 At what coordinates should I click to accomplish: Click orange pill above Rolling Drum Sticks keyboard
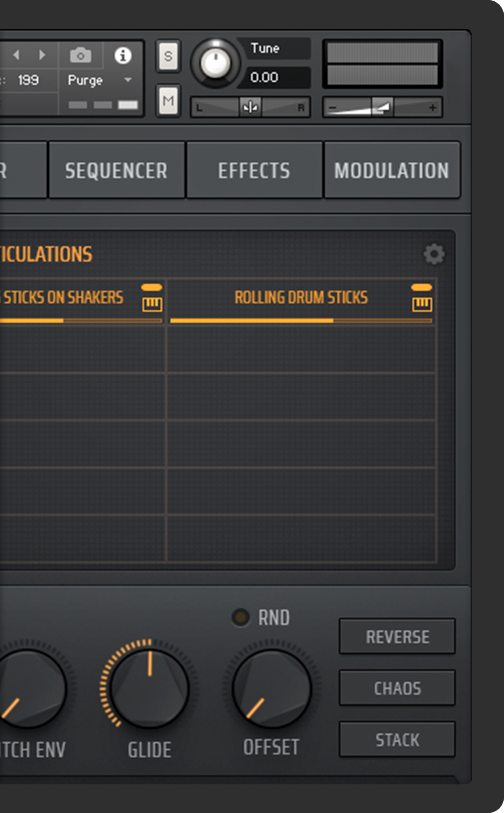pyautogui.click(x=421, y=287)
